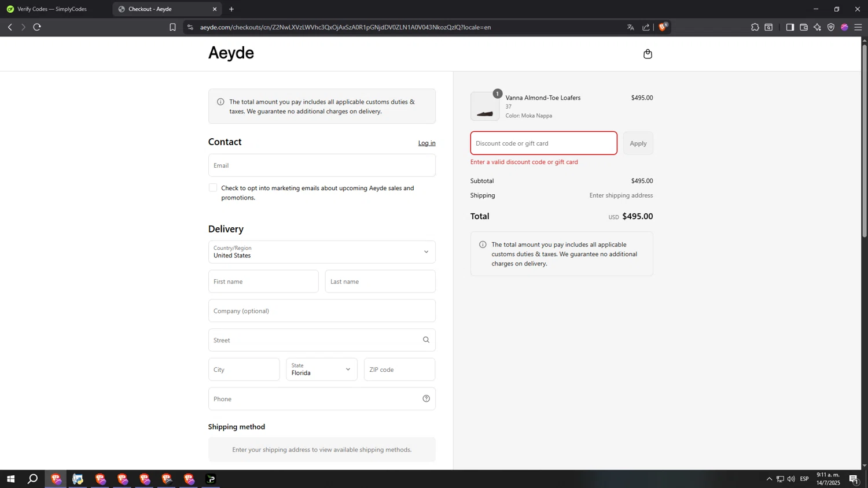Click the Company (optional) field
Viewport: 868px width, 488px height.
(322, 310)
